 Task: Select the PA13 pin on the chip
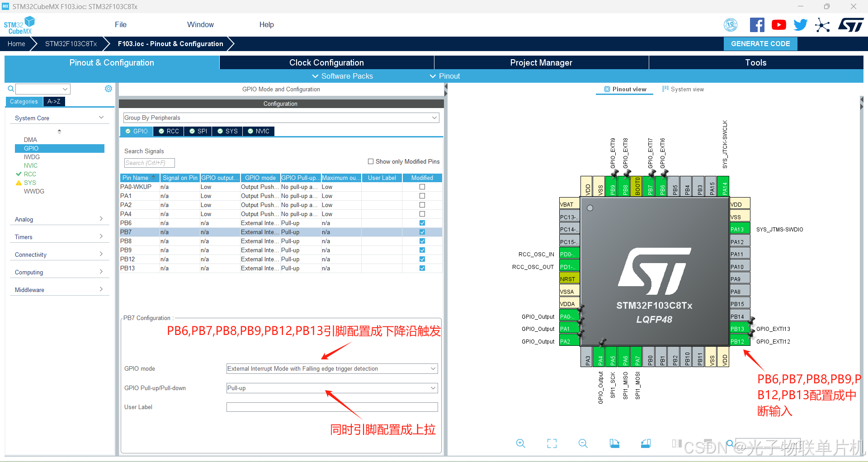[740, 229]
